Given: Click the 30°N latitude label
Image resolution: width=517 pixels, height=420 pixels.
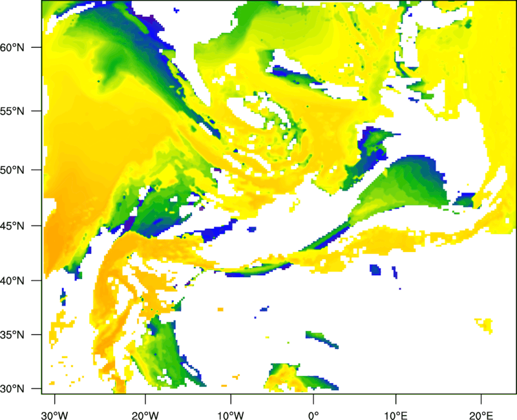Looking at the screenshot, I should pos(12,389).
